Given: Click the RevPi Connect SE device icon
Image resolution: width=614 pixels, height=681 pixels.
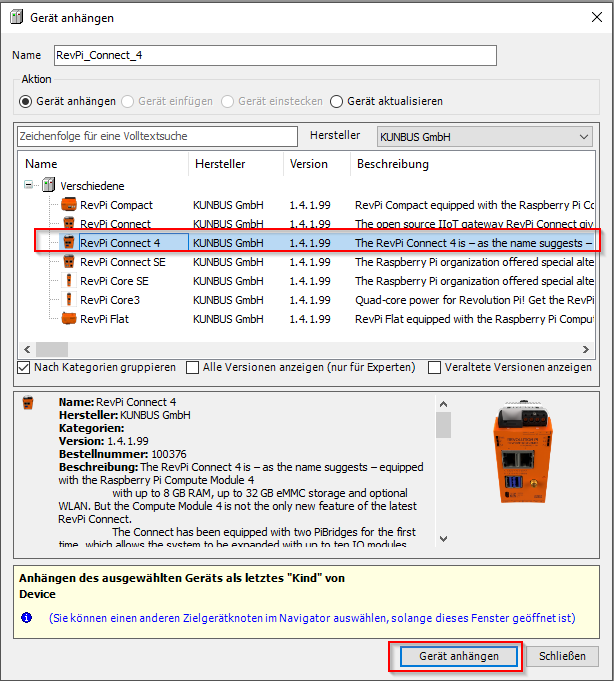Looking at the screenshot, I should (69, 261).
